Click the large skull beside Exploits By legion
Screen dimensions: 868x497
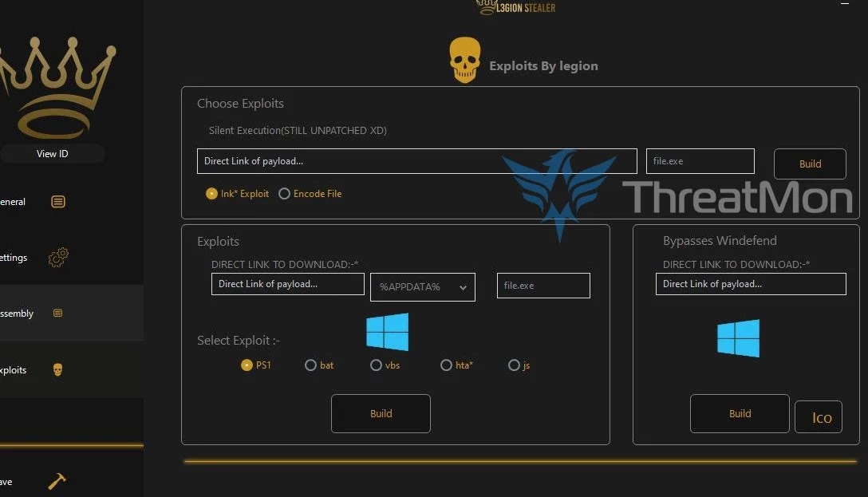coord(464,61)
